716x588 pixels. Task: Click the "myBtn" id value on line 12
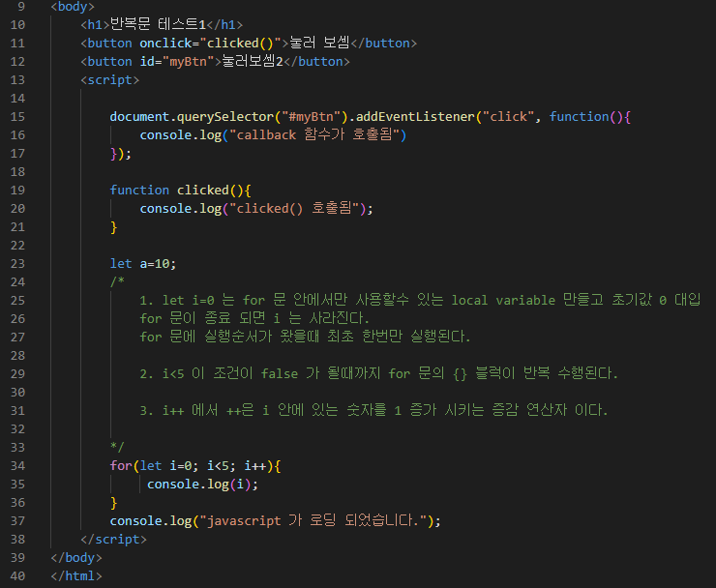(x=192, y=62)
